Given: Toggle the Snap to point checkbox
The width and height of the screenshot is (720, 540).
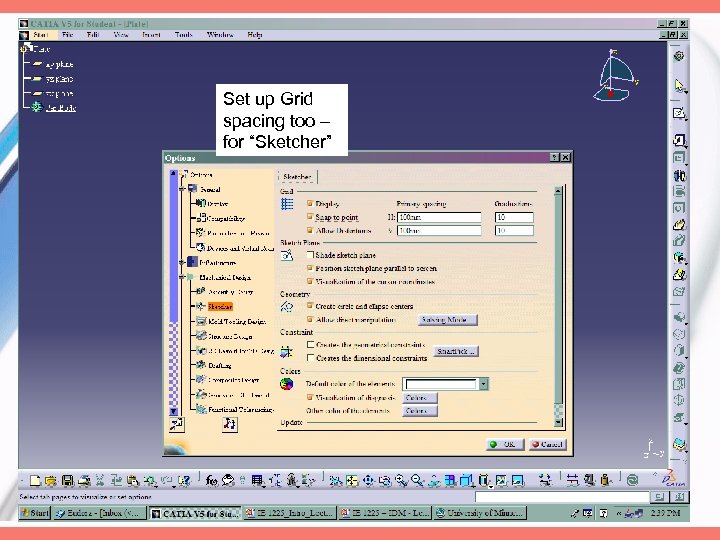Looking at the screenshot, I should pos(310,217).
